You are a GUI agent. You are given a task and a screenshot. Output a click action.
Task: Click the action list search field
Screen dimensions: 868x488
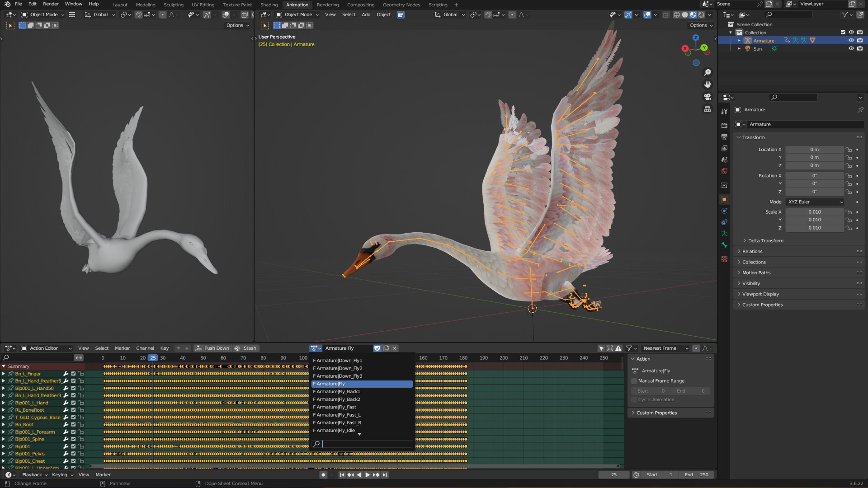(x=362, y=444)
